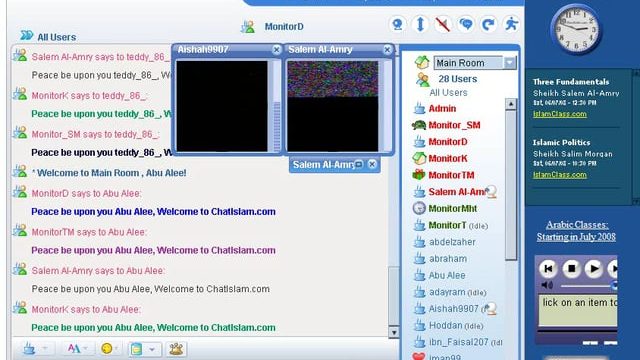This screenshot has width=640, height=360.
Task: Click the webcam icon beside Aishah9907 in list
Action: click(x=490, y=309)
